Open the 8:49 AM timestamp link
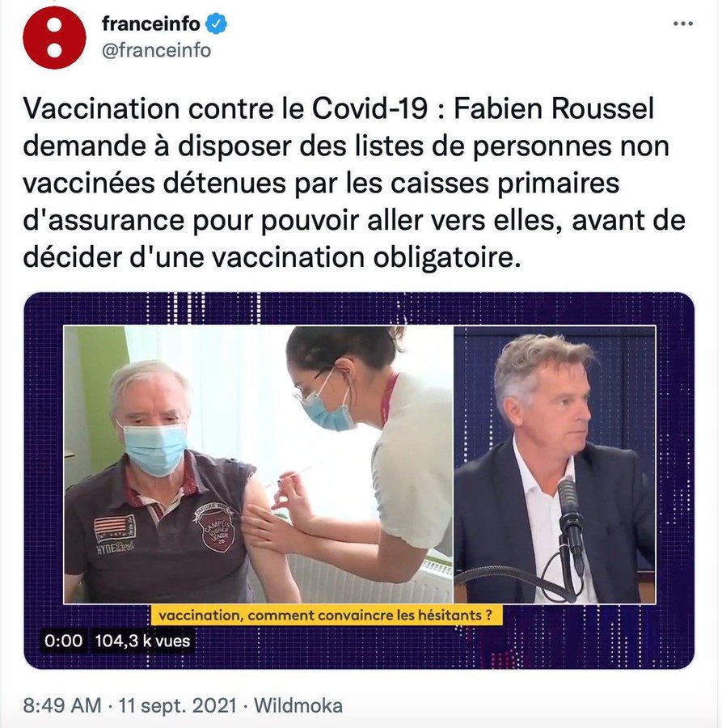The image size is (722, 728). 62,705
